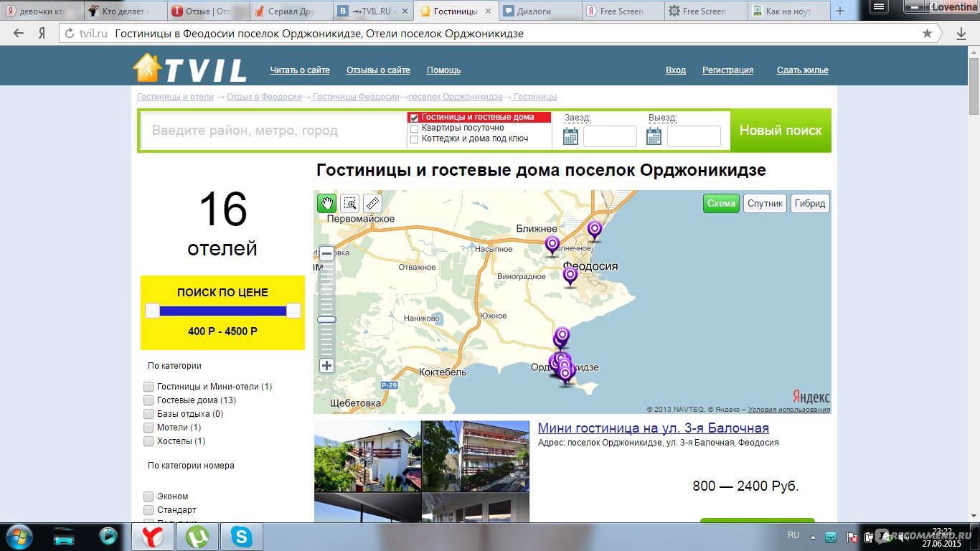The width and height of the screenshot is (980, 551).
Task: Open uTorrent from the taskbar
Action: tap(197, 536)
